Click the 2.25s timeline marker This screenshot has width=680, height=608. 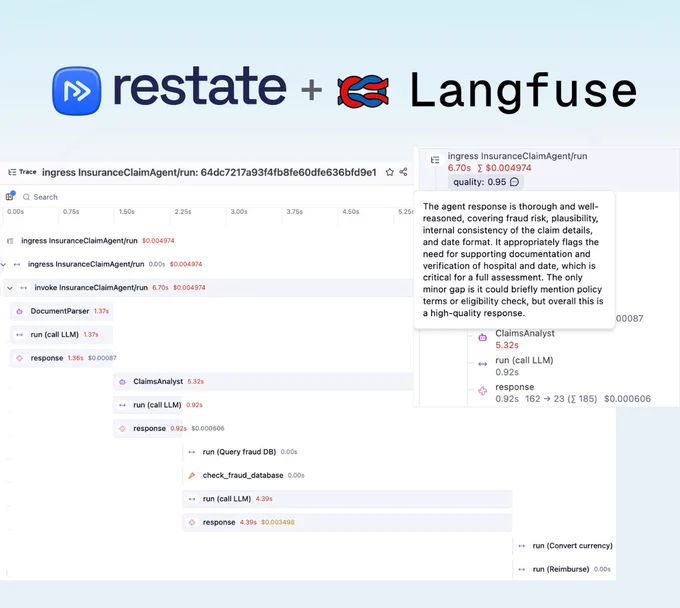pos(183,212)
